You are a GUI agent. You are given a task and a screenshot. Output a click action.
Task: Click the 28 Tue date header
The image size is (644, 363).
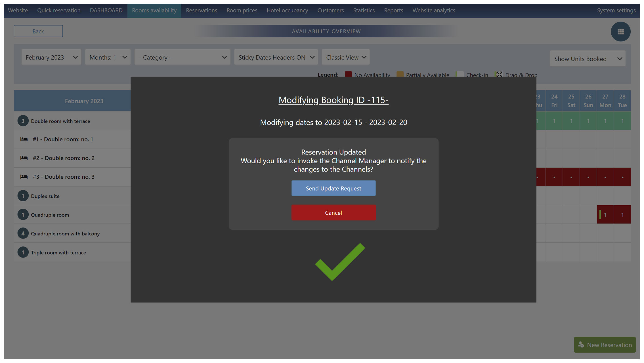622,101
